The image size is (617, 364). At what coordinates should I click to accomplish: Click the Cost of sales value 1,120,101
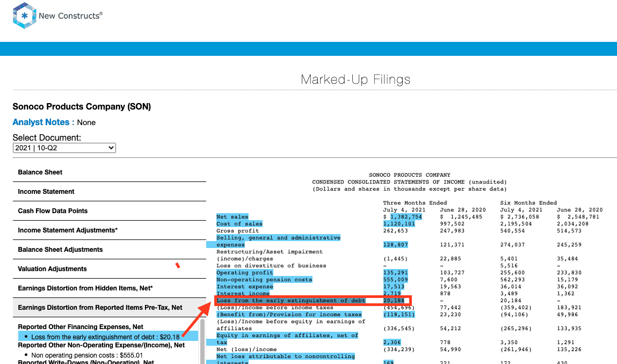[x=399, y=224]
